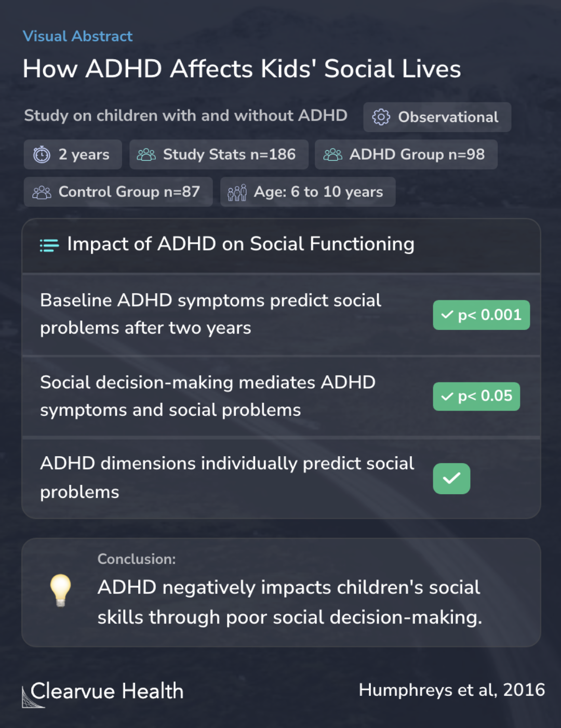Click the list icon by Impact heading
561x728 pixels.
coord(49,245)
